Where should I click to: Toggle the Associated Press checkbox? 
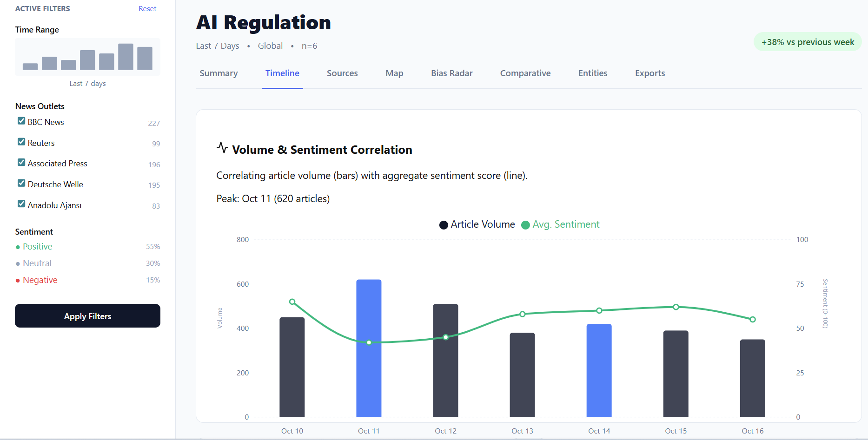(x=21, y=163)
